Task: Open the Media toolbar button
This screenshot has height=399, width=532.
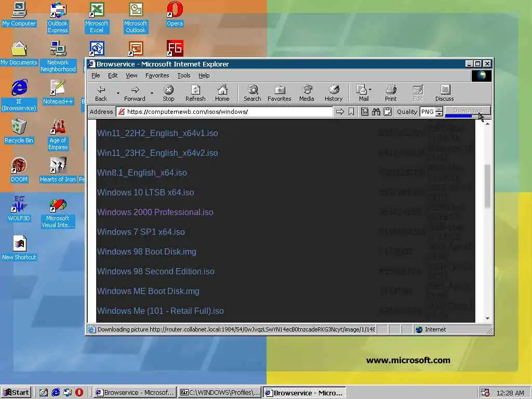Action: 307,94
